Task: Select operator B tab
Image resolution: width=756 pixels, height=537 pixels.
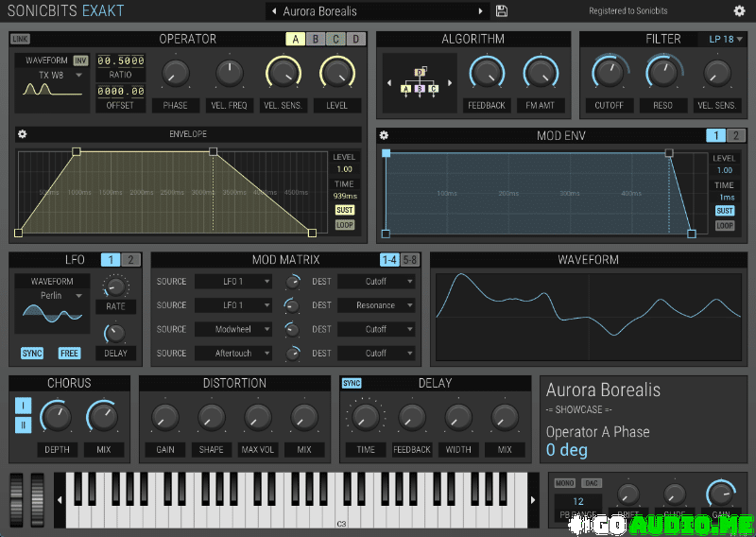Action: coord(316,39)
